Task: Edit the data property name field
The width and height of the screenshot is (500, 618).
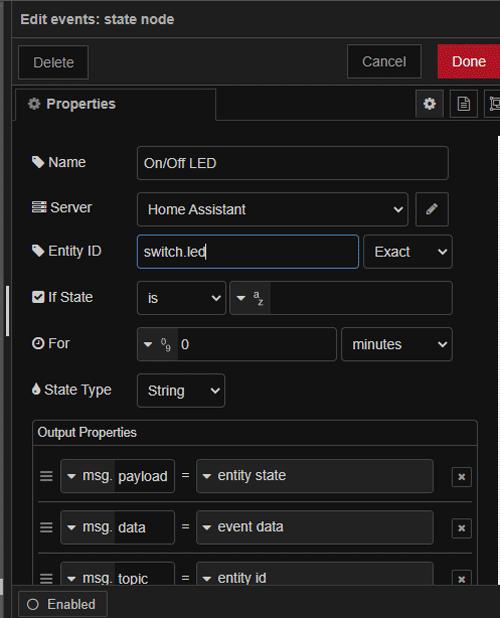Action: click(x=144, y=527)
